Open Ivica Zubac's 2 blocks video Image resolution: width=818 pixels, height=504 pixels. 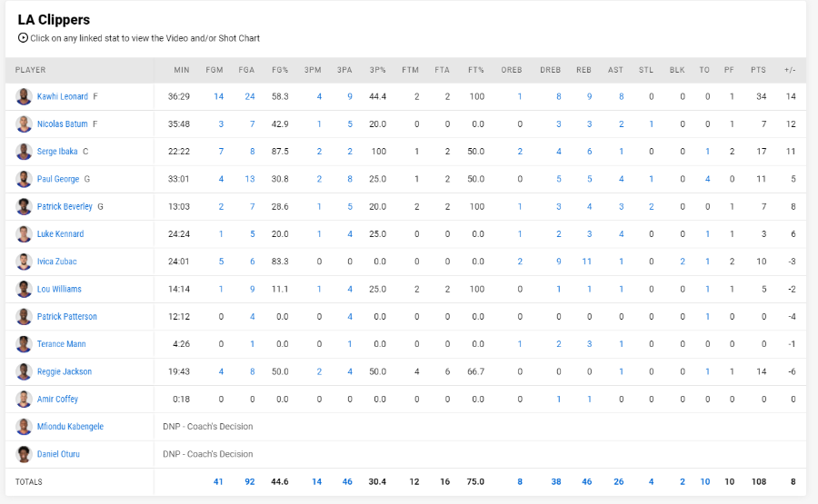tap(683, 262)
